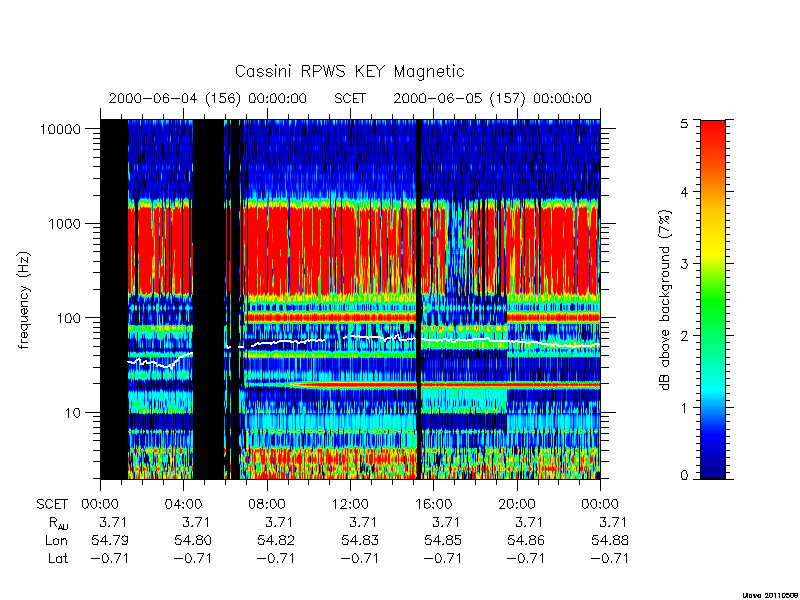Image resolution: width=800 pixels, height=600 pixels.
Task: Click the 20:00 time axis label
Action: [x=516, y=504]
